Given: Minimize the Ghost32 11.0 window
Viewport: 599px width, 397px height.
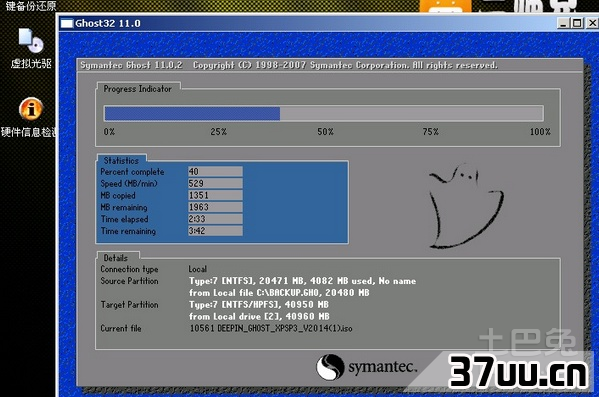Looking at the screenshot, I should coord(563,23).
